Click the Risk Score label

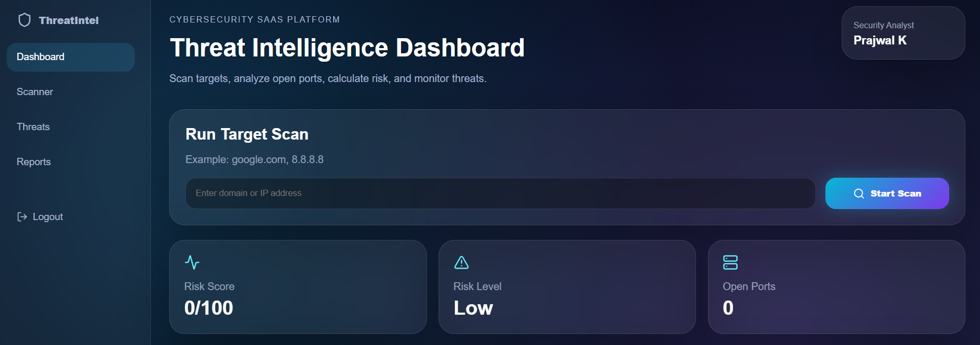[x=209, y=286]
